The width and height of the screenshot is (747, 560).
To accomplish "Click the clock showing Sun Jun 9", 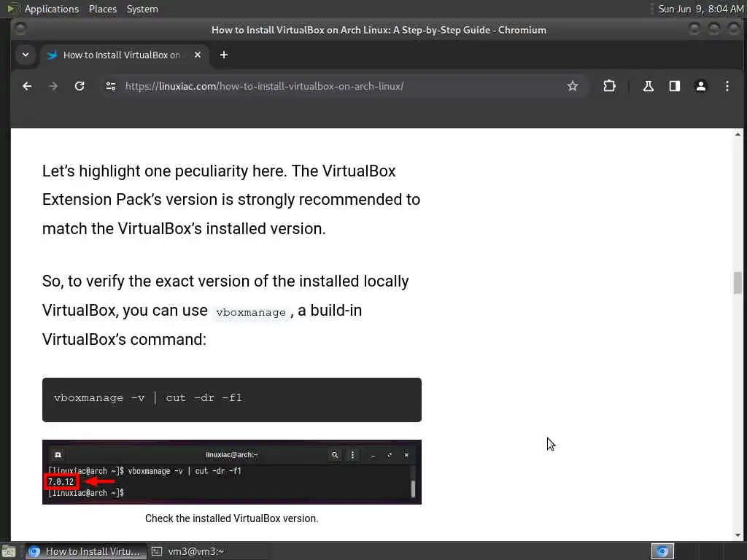I will [701, 9].
